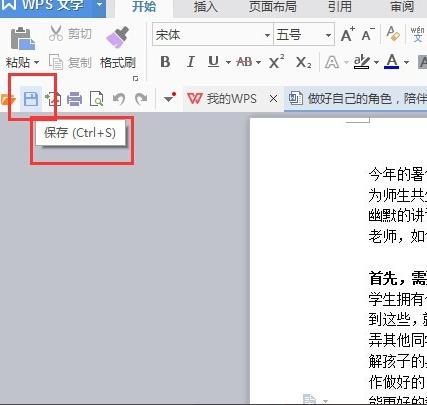Toggle subscript X₂ formatting

[303, 62]
